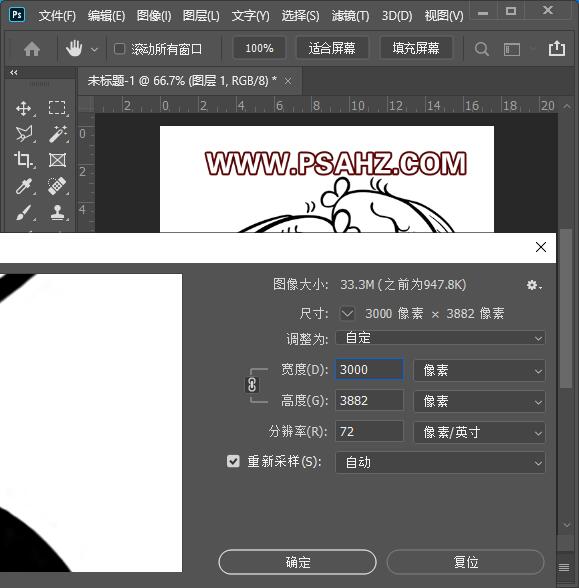
Task: Click the Home icon in options bar
Action: (x=32, y=49)
